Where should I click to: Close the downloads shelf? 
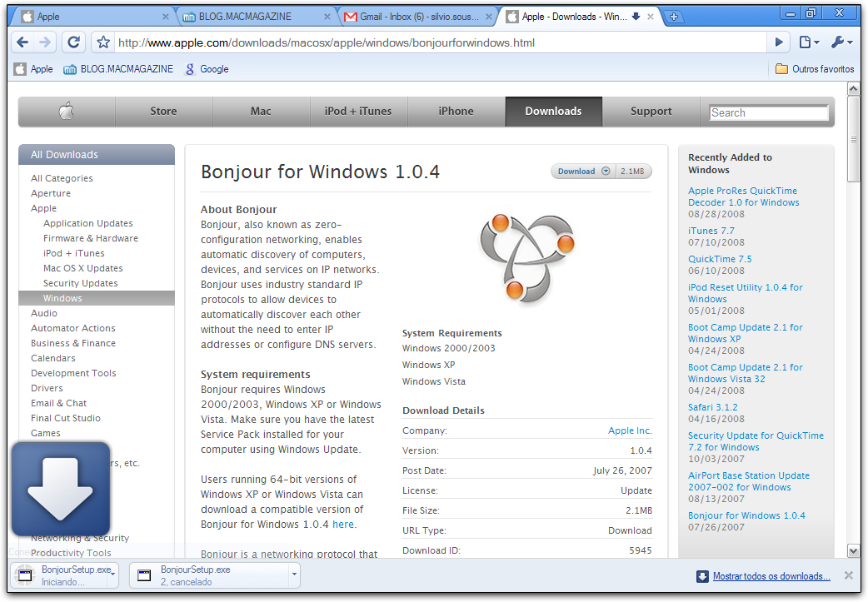(x=849, y=575)
